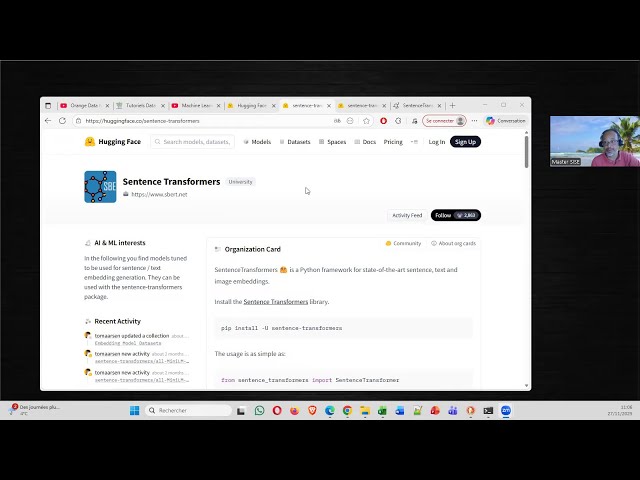Screen dimensions: 640x480
Task: Open the Docs nav item
Action: click(365, 142)
